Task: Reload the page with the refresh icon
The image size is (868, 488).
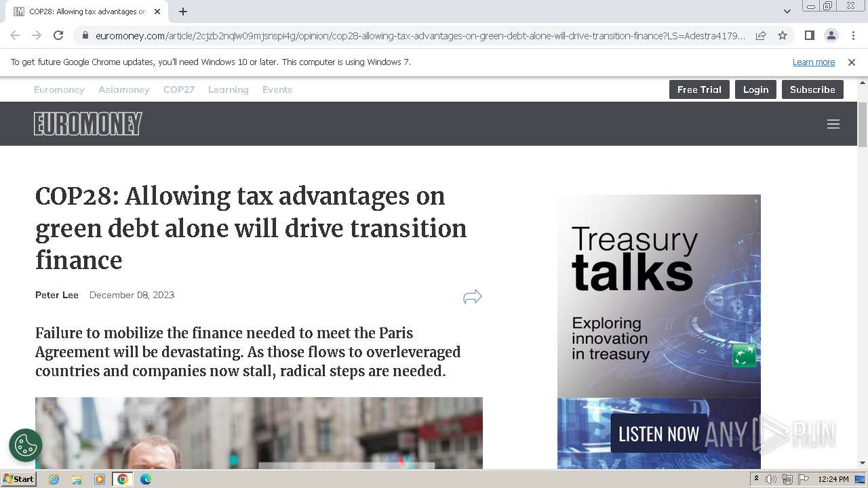Action: 58,35
